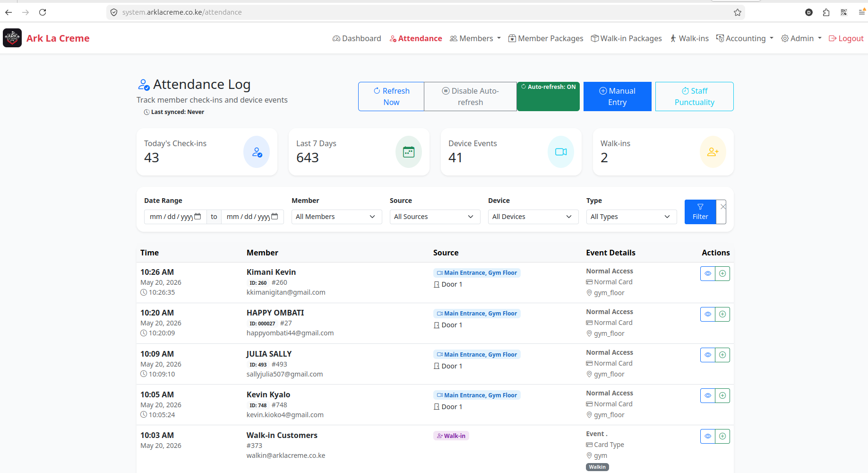Click the Manual Entry button
The height and width of the screenshot is (473, 868).
point(617,96)
